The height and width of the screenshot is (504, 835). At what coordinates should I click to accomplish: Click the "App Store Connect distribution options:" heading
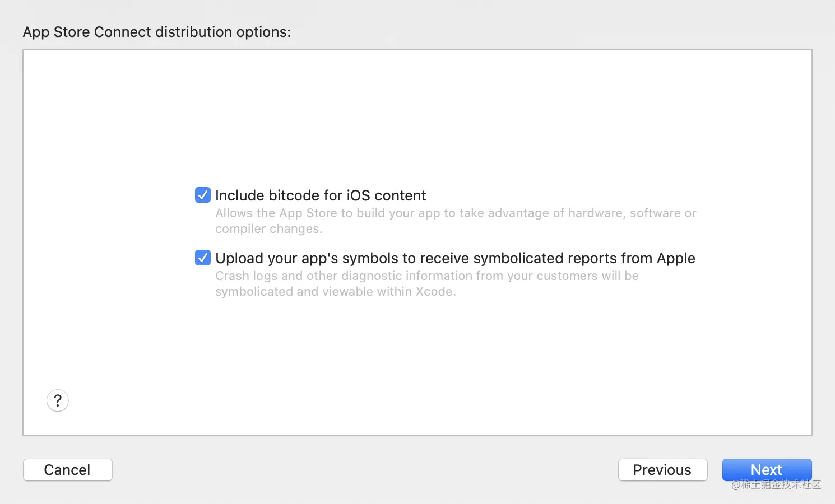[157, 32]
